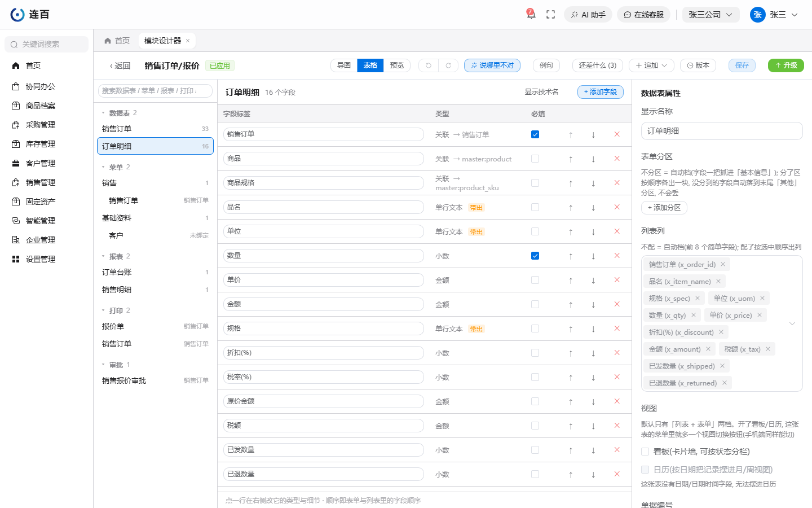Image resolution: width=812 pixels, height=508 pixels.
Task: Click the green 升级 button
Action: click(786, 65)
